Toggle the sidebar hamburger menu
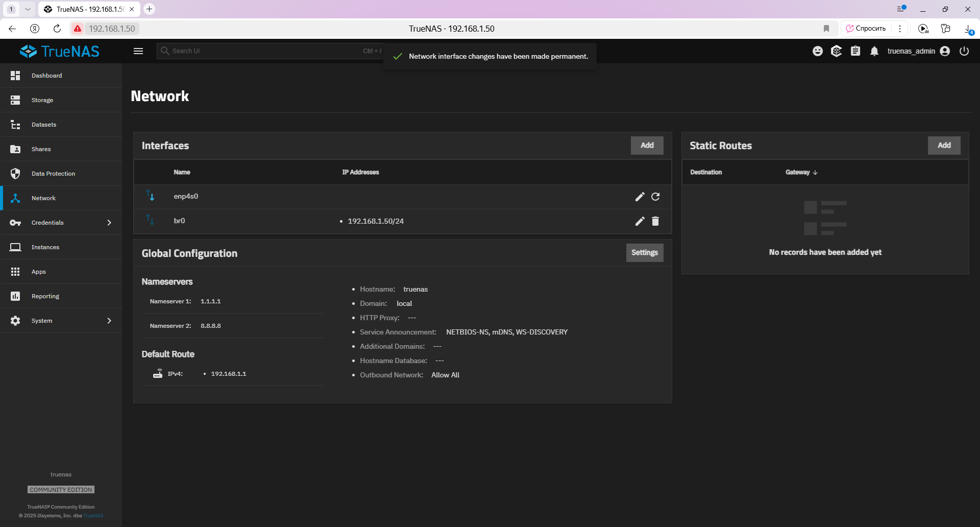The height and width of the screenshot is (527, 980). tap(138, 51)
